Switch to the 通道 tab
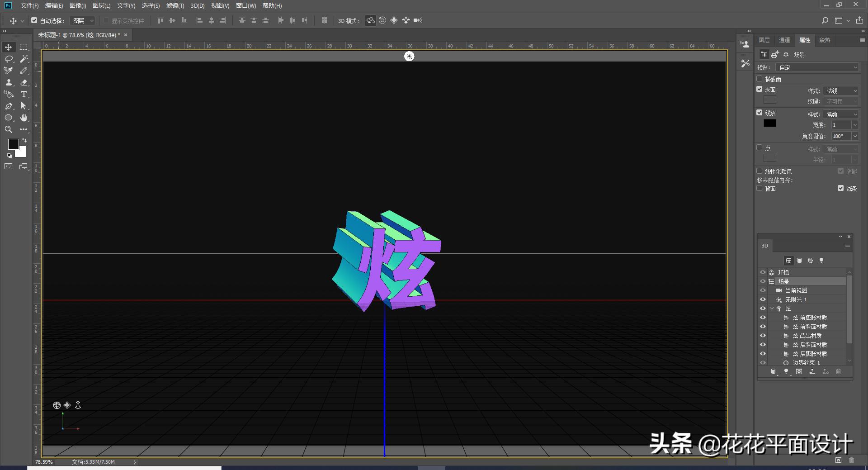The image size is (868, 470). point(784,40)
